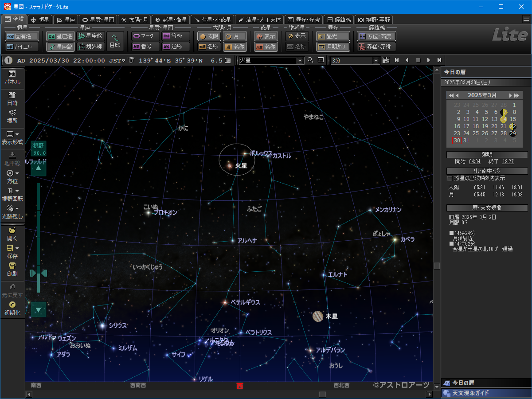Toggle 固有名 star proper names
This screenshot has width=532, height=399.
pyautogui.click(x=22, y=36)
